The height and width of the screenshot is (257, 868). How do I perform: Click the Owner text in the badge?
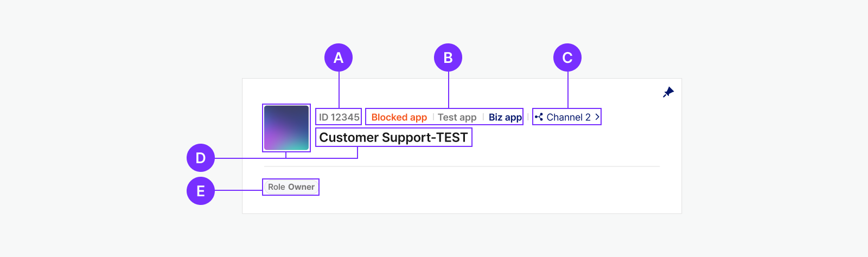click(302, 187)
